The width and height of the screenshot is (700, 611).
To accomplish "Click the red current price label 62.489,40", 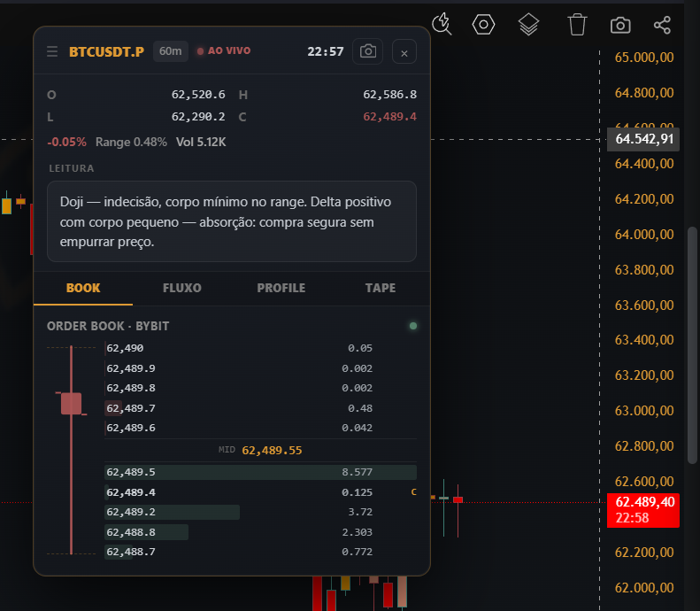I will pyautogui.click(x=642, y=510).
